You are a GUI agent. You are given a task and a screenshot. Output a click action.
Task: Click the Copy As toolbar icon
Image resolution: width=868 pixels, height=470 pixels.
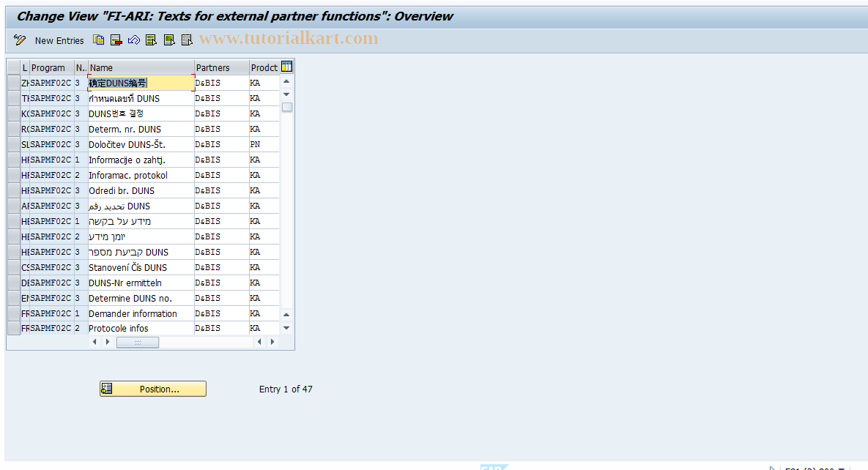[99, 40]
